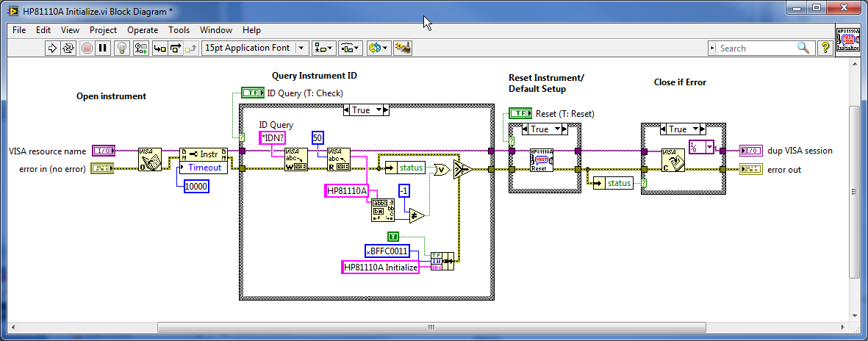The image size is (868, 341).
Task: Open the View menu
Action: point(70,30)
